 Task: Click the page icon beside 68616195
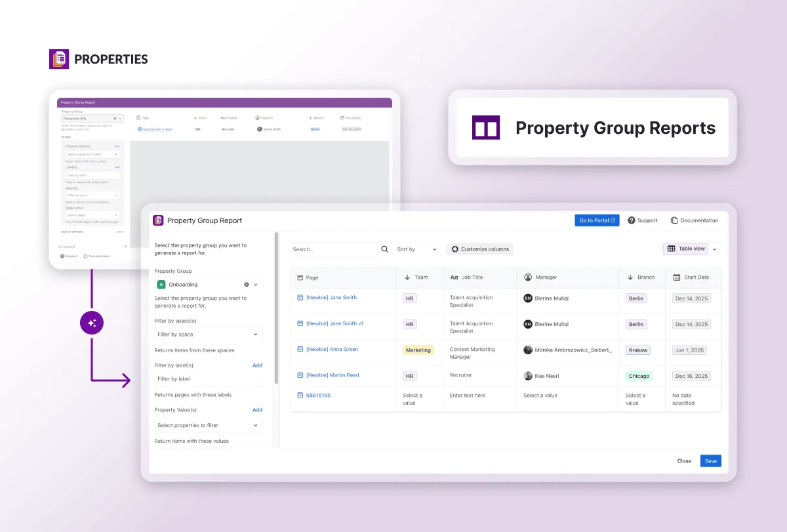[x=300, y=396]
